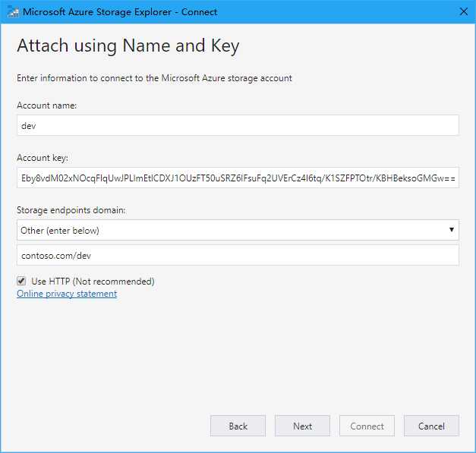Viewport: 476px width, 453px height.
Task: Close the Connect dialog window
Action: coord(464,12)
